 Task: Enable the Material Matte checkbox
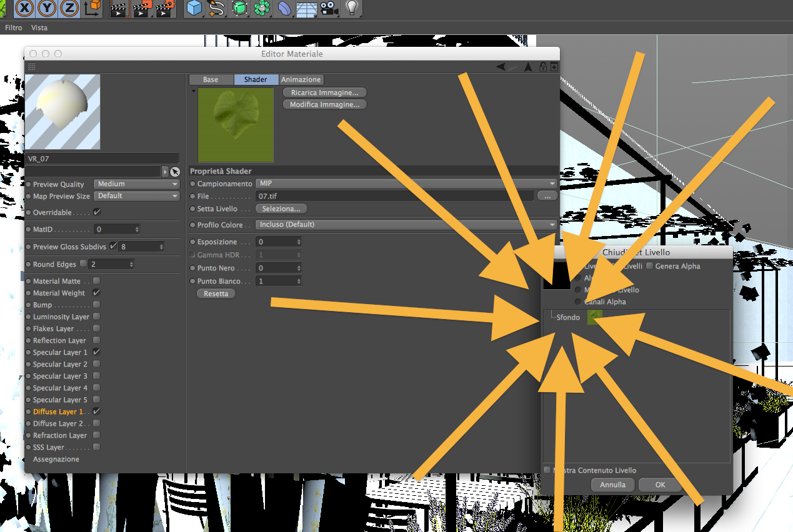click(x=97, y=281)
